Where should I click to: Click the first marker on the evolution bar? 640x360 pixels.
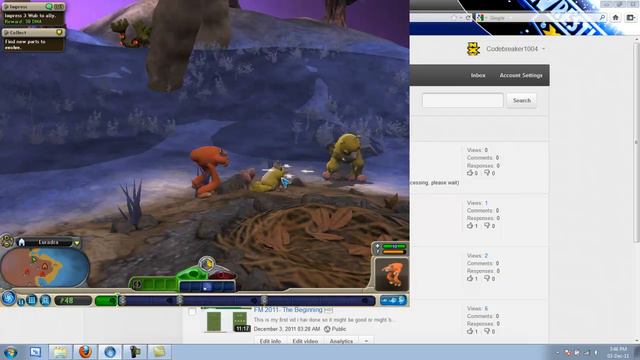[x=122, y=301]
